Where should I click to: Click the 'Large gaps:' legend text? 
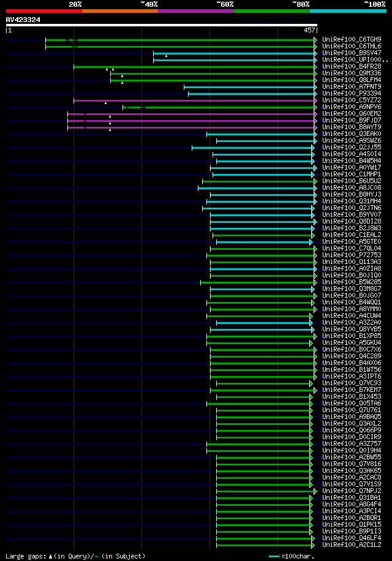(26, 556)
